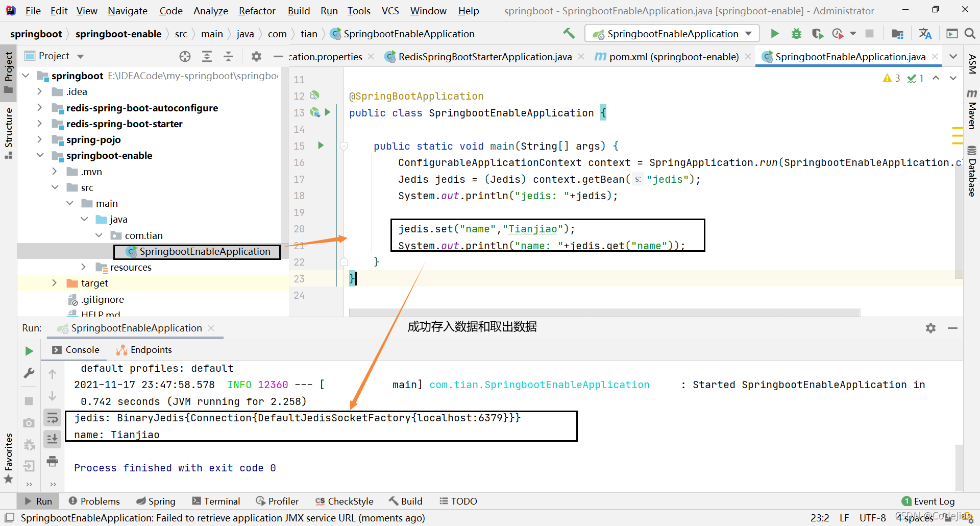
Task: Hide the Project tool window
Action: pos(278,56)
